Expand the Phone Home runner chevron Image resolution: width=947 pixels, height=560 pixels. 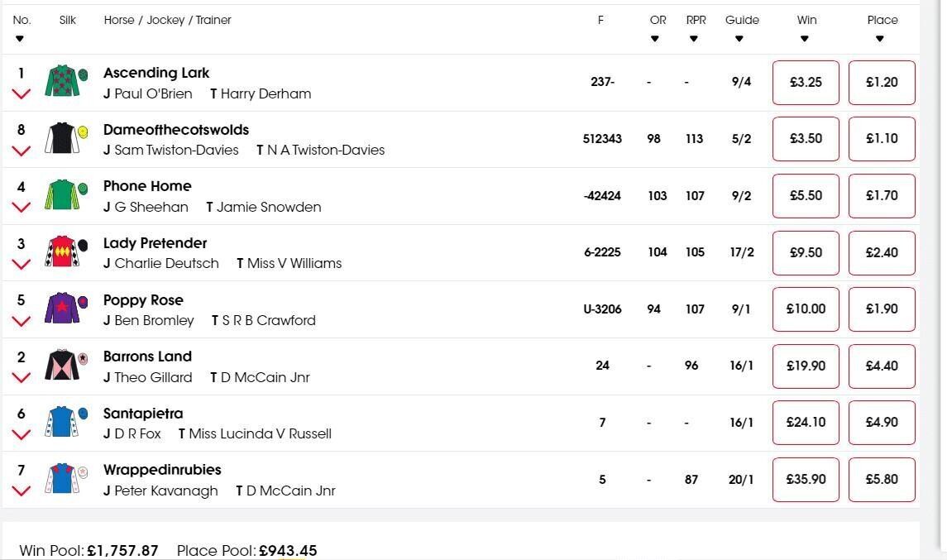22,208
